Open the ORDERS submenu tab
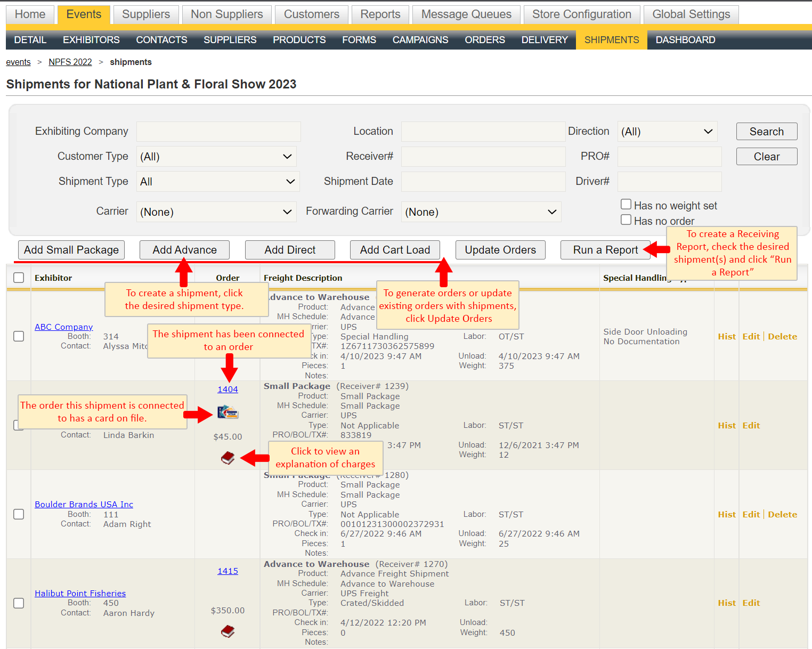This screenshot has width=812, height=649. 484,40
